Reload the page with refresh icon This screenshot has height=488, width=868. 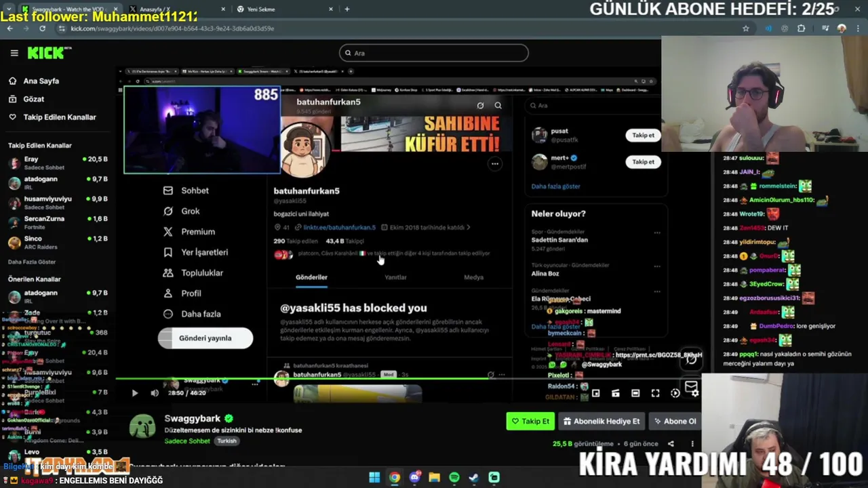click(x=42, y=28)
